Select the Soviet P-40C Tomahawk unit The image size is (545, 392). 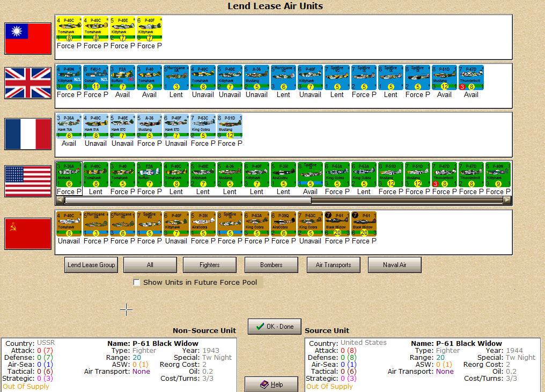click(69, 224)
